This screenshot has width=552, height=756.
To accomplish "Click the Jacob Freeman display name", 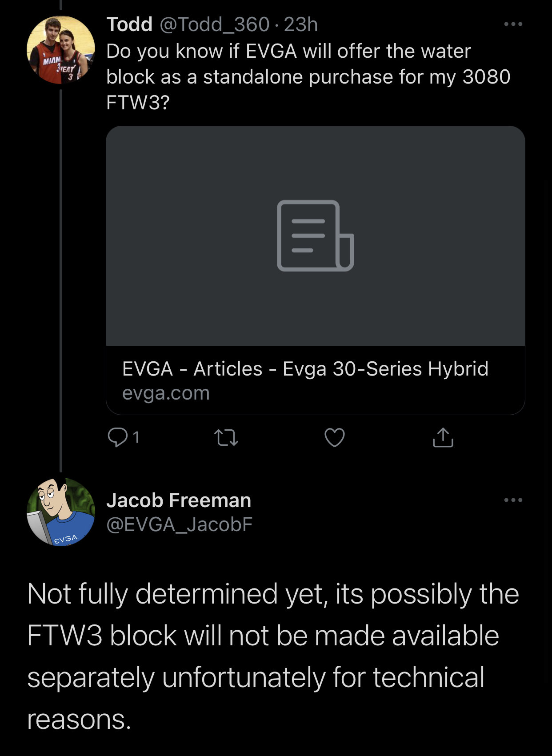I will [179, 500].
